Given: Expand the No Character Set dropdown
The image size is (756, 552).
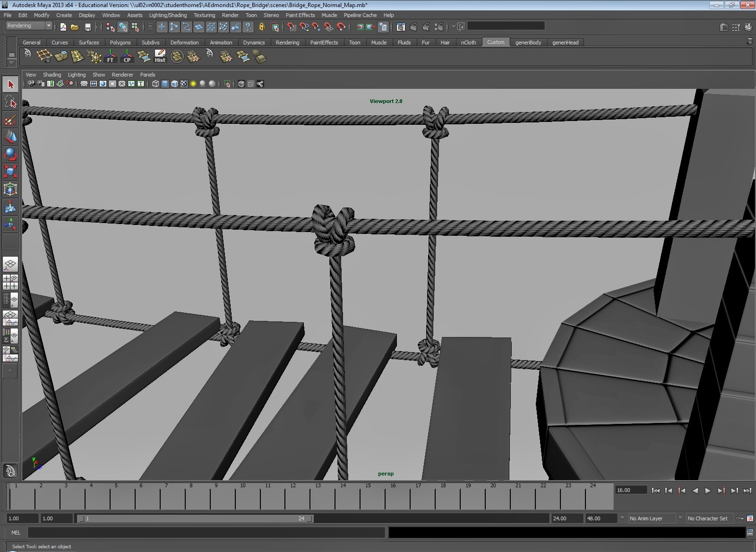Looking at the screenshot, I should pos(709,518).
